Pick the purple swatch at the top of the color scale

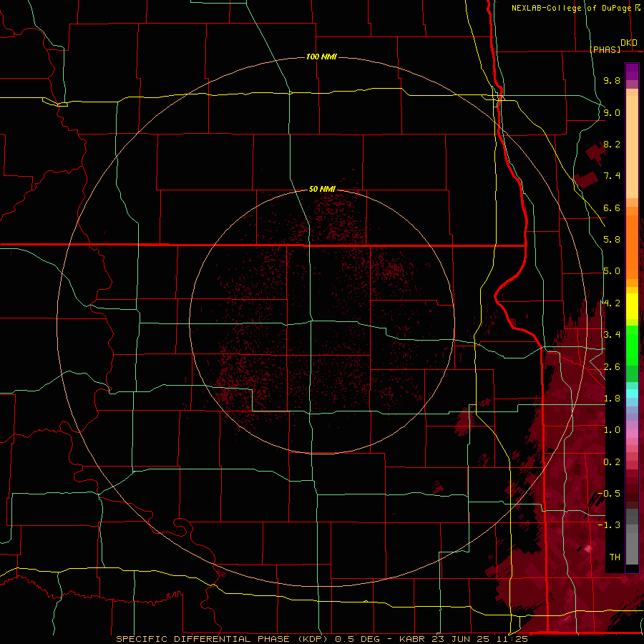click(632, 72)
